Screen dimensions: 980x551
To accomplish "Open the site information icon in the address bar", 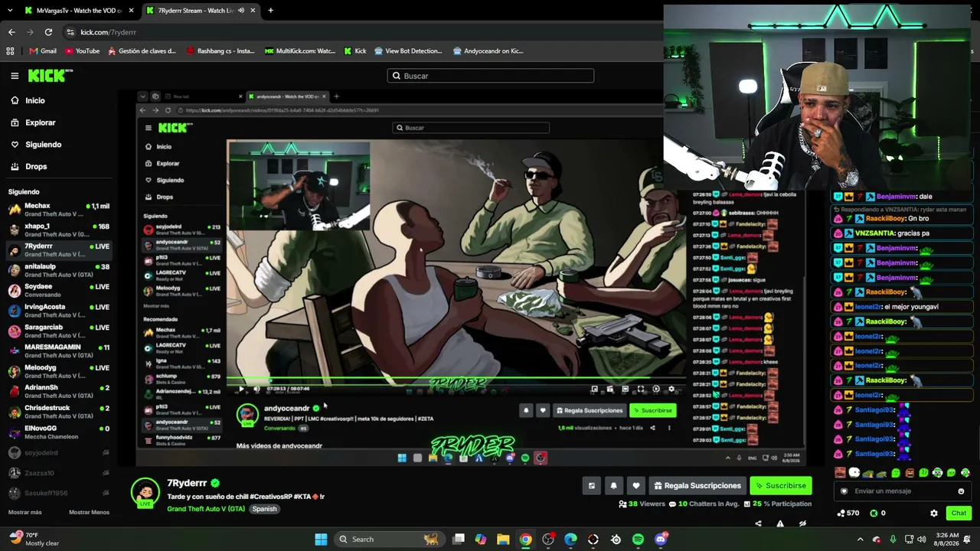I will [70, 32].
